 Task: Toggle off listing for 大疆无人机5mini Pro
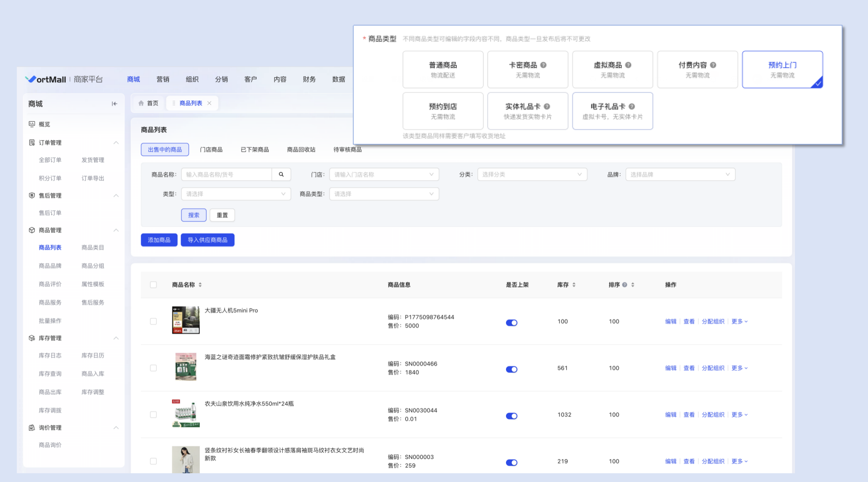coord(511,322)
